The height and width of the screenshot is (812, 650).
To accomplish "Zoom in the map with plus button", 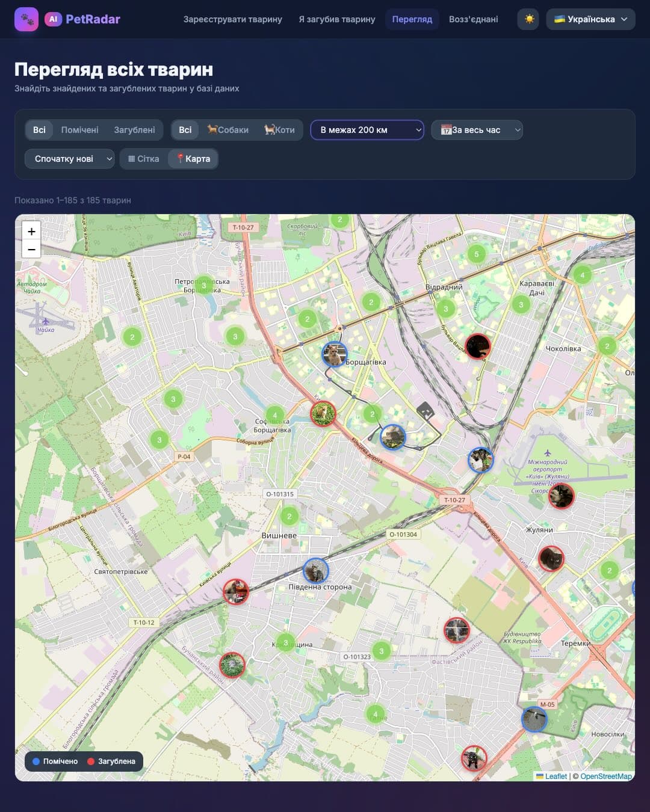I will point(31,232).
